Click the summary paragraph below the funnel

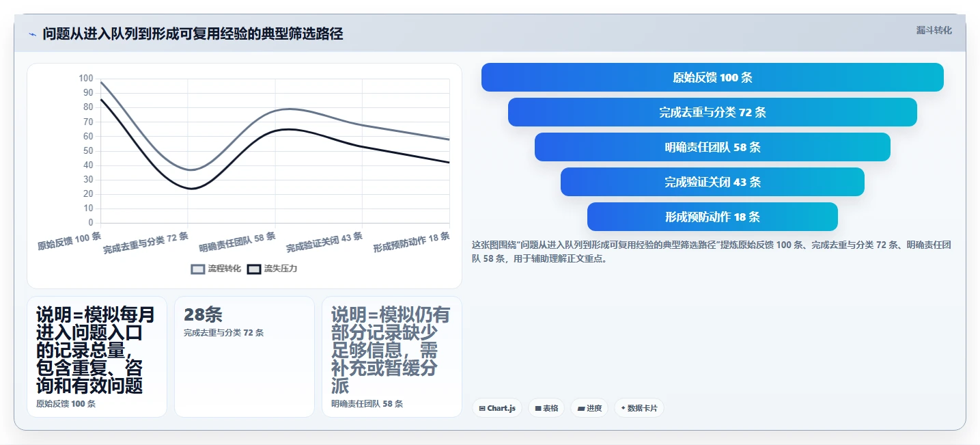point(712,252)
